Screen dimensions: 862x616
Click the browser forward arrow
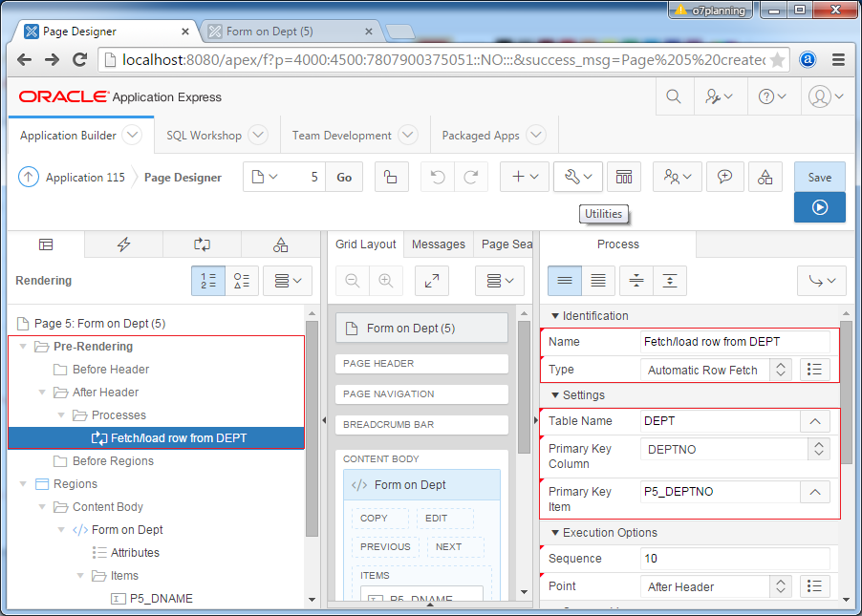(52, 59)
